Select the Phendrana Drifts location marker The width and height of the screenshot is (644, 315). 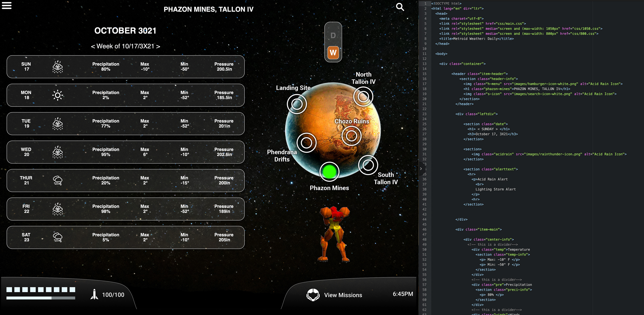[x=307, y=143]
